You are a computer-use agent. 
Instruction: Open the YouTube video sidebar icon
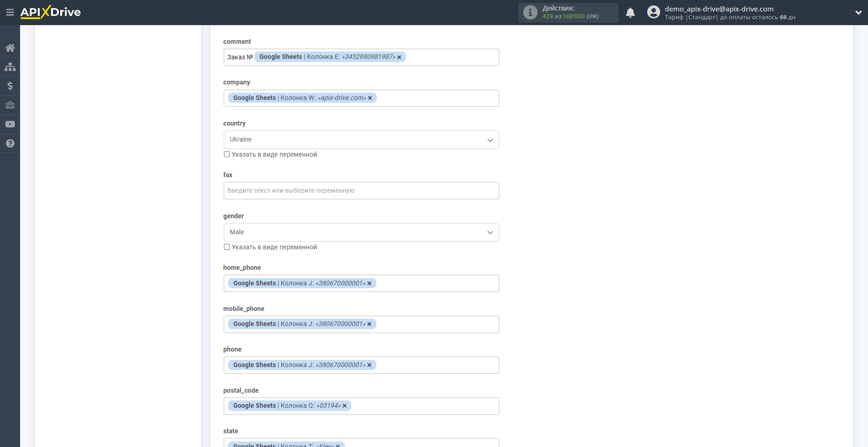(10, 124)
